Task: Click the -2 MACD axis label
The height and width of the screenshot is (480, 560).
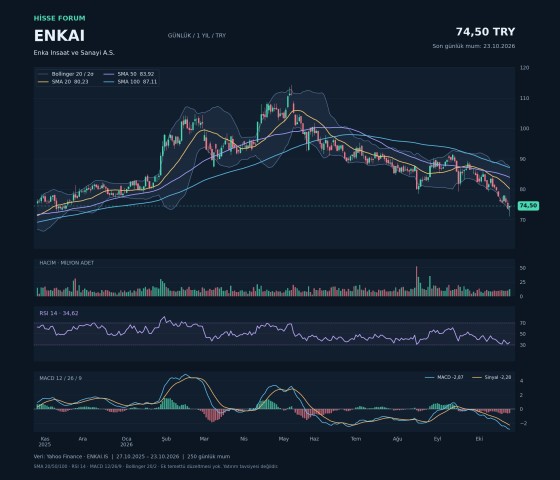Action: pos(523,423)
